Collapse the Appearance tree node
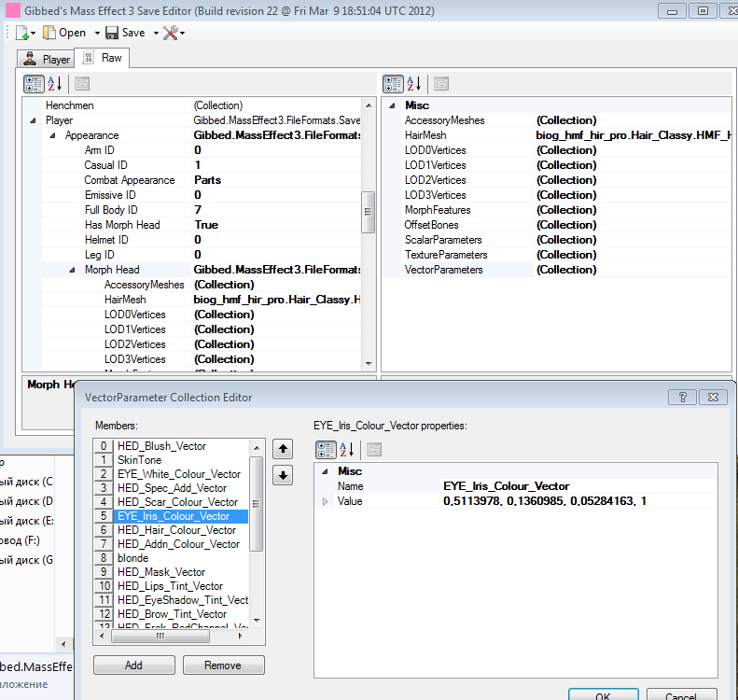The width and height of the screenshot is (738, 700). point(52,135)
